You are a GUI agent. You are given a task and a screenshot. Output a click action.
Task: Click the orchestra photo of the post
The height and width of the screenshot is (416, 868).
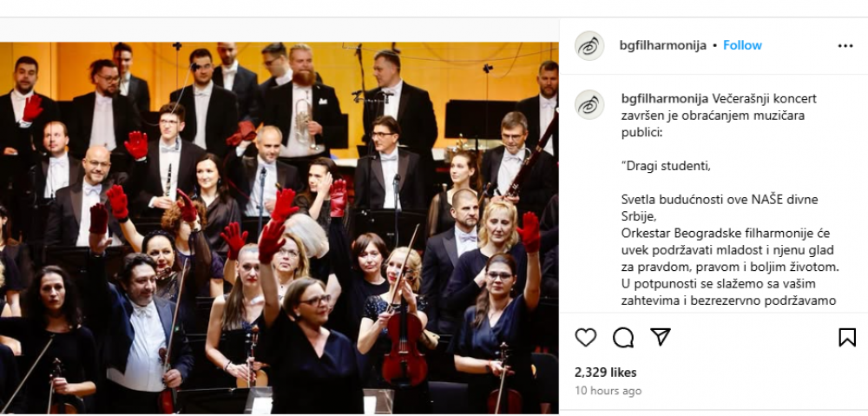click(x=279, y=228)
